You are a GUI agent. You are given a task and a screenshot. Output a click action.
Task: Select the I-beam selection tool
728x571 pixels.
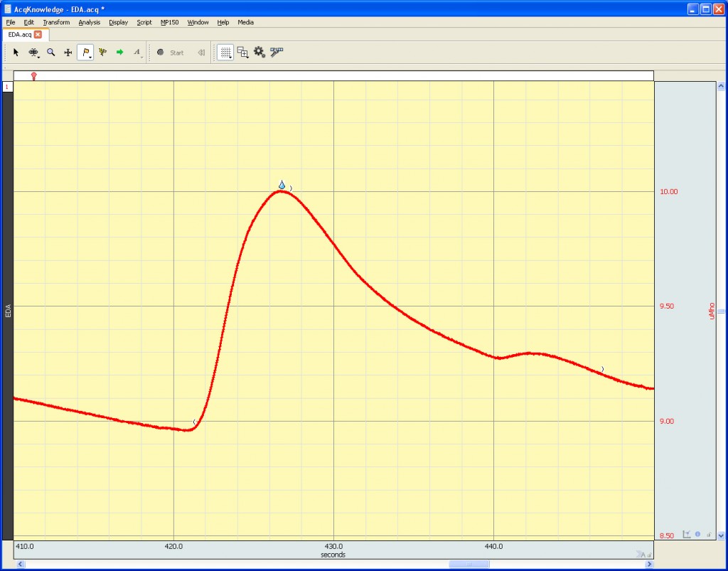tap(33, 53)
